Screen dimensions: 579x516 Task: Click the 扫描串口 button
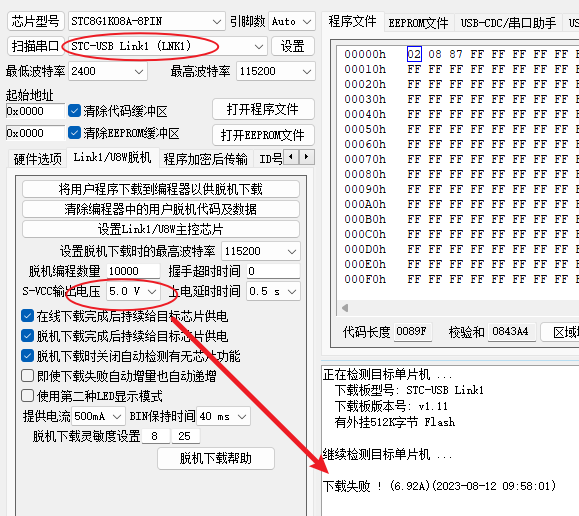pos(35,46)
